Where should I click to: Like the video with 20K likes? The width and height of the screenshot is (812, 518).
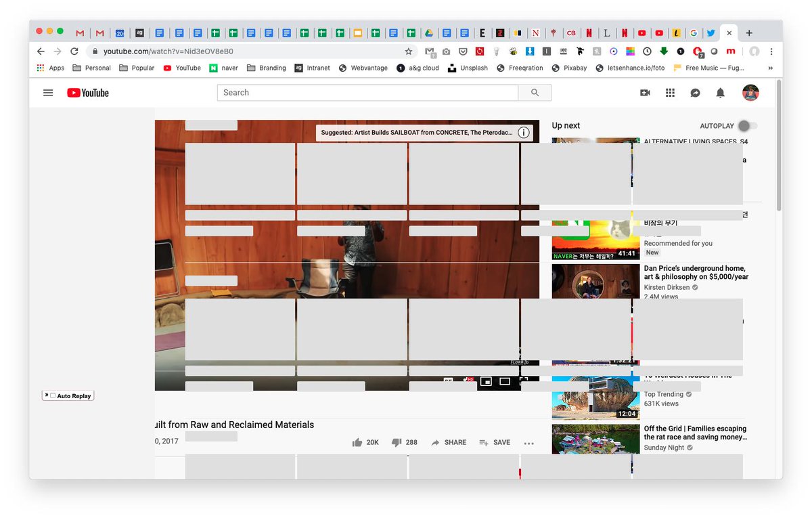pyautogui.click(x=365, y=442)
